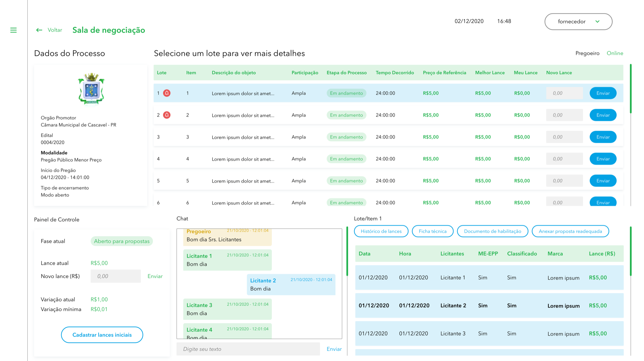Select the Licitante 3 bid history row
This screenshot has width=644, height=361.
coord(489,334)
